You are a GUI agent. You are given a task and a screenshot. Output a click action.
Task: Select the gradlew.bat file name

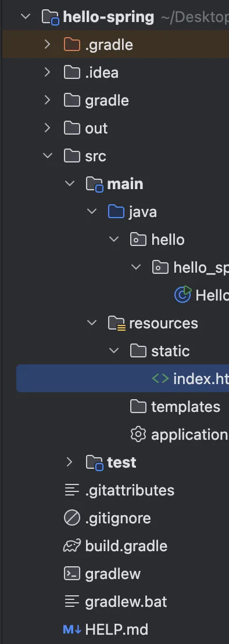126,602
